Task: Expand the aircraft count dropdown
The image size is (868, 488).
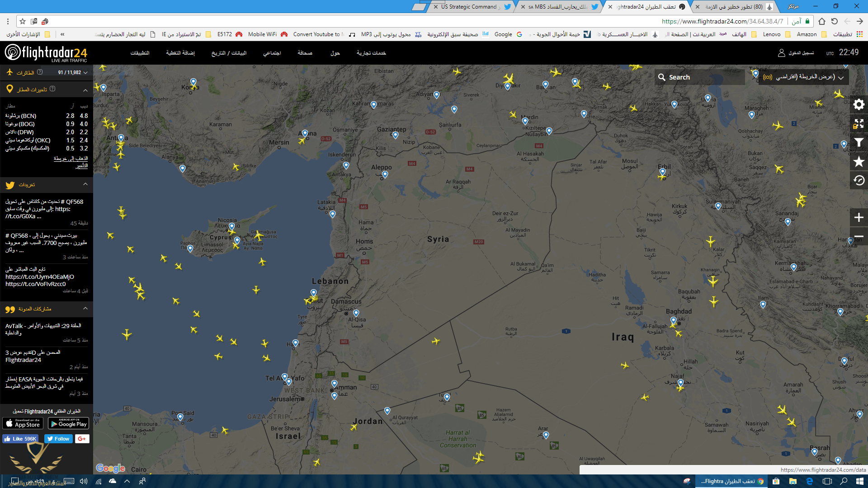Action: pyautogui.click(x=85, y=72)
